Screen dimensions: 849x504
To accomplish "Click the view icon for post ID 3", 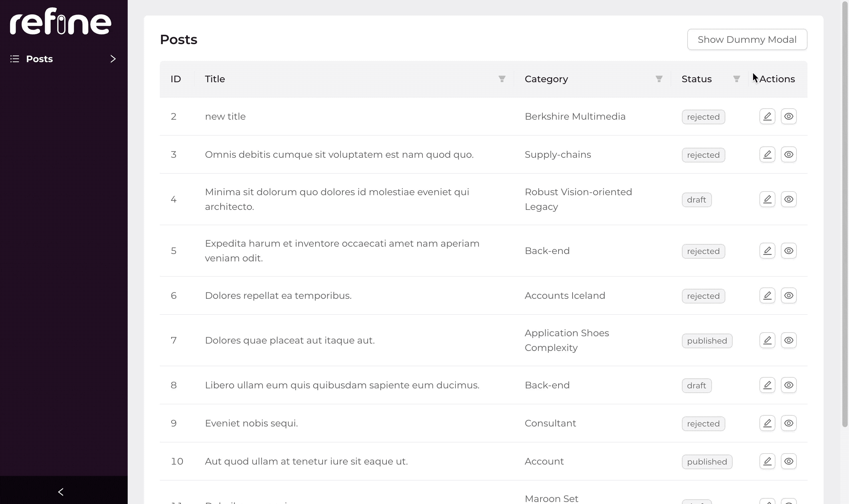I will pos(789,154).
